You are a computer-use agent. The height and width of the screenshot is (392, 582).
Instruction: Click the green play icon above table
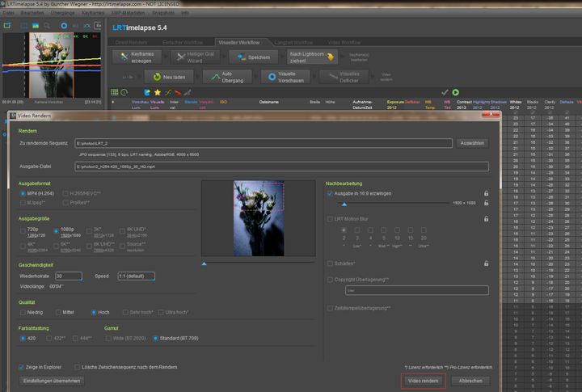point(455,92)
